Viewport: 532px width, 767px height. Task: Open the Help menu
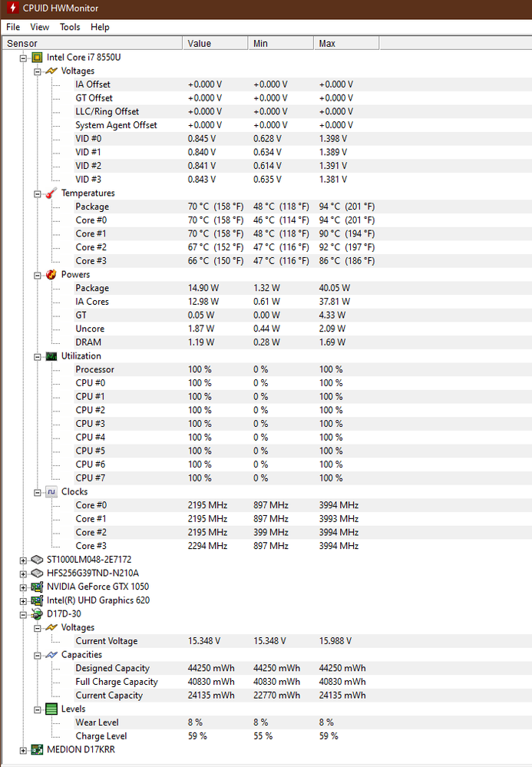click(x=100, y=27)
